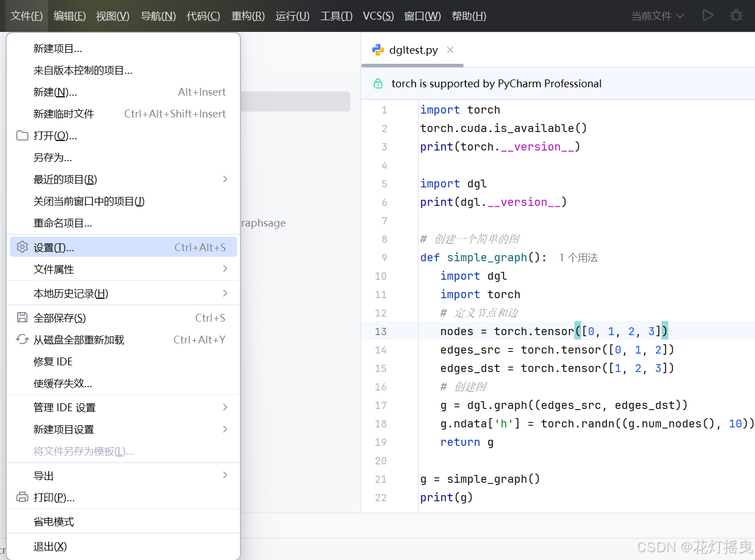Click the reload icon beside 从磁盘全部重新加载
Viewport: 755px width, 560px height.
click(x=22, y=340)
